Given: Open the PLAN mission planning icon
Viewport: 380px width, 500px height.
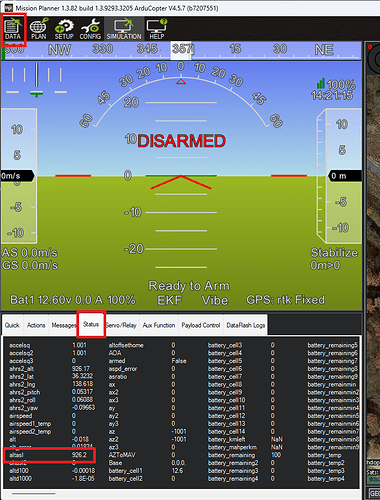Looking at the screenshot, I should coord(39,29).
